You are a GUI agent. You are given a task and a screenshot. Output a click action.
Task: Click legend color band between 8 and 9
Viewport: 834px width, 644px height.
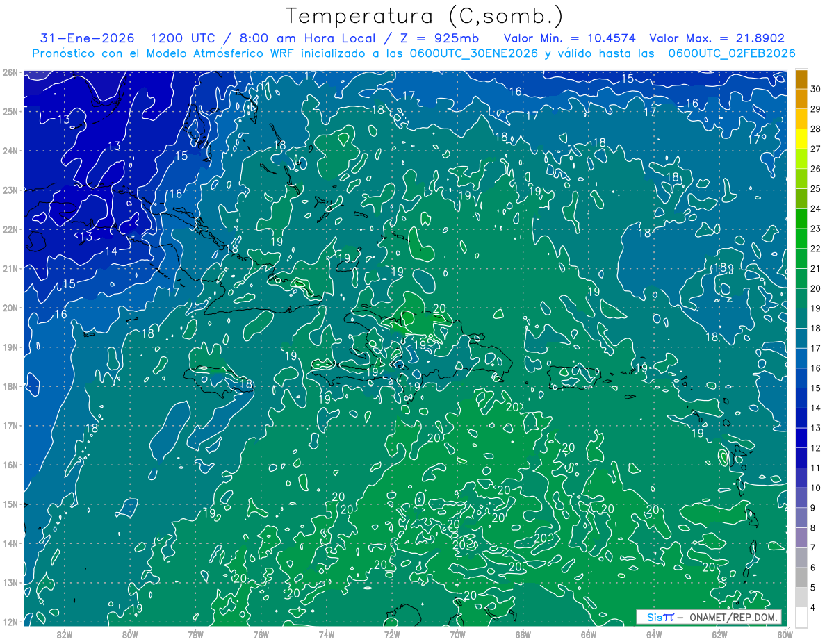[801, 518]
